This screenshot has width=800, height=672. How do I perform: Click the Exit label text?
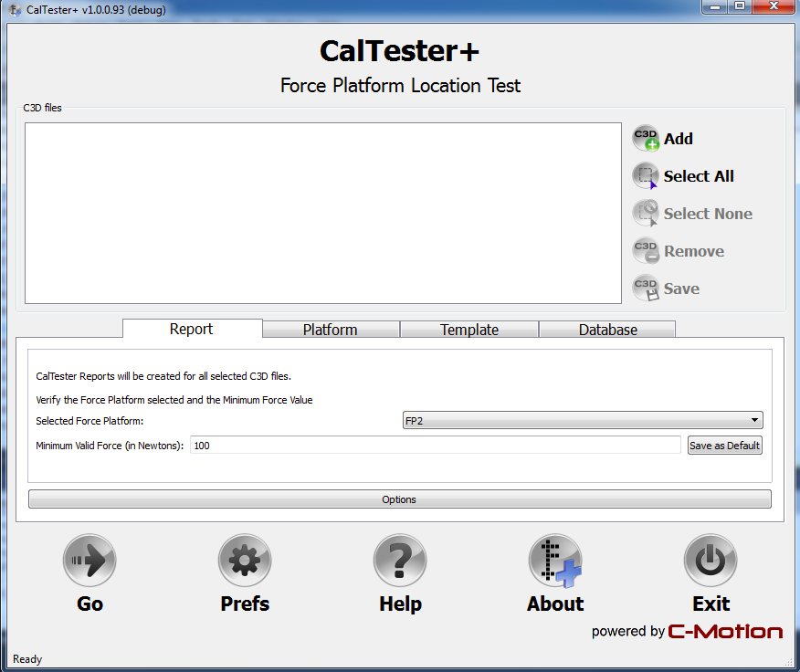pos(711,604)
